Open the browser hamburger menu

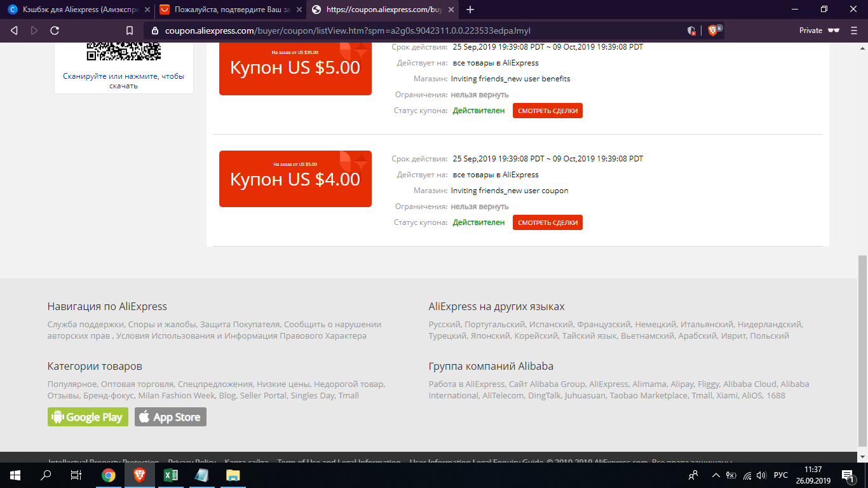854,30
